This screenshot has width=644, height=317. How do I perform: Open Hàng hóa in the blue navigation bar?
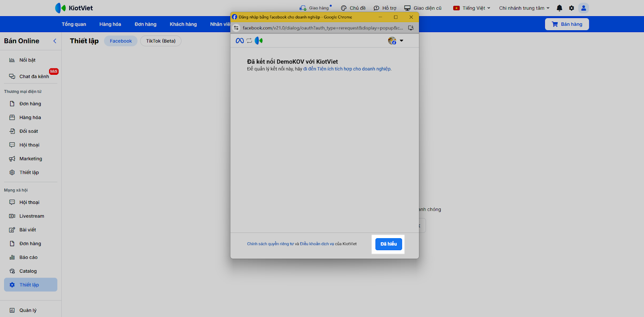(x=110, y=24)
